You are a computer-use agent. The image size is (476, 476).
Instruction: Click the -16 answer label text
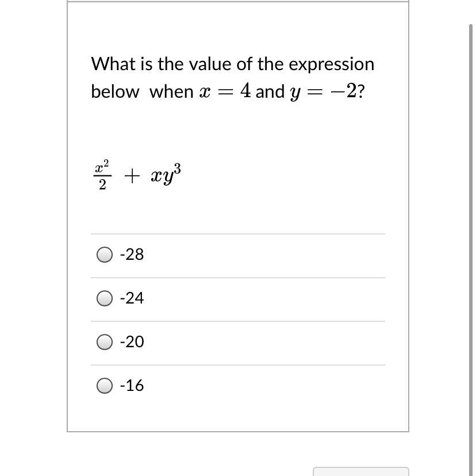pos(132,386)
